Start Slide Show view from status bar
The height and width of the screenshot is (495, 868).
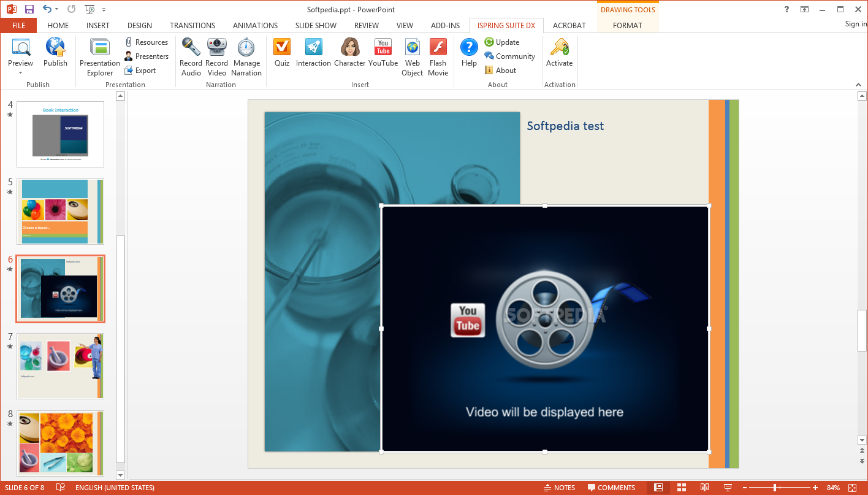point(728,488)
